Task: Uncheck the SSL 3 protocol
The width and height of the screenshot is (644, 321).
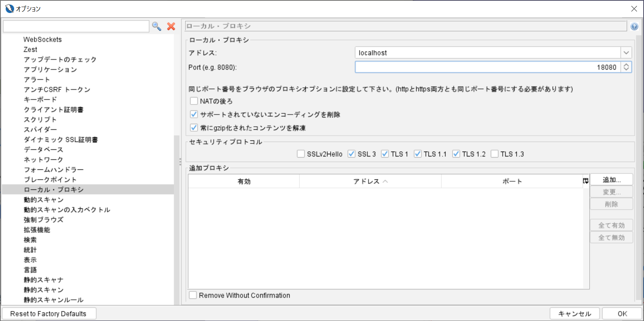Action: 352,154
